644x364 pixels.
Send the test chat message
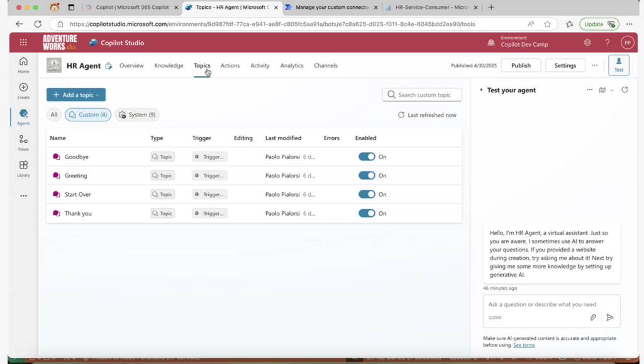[610, 317]
